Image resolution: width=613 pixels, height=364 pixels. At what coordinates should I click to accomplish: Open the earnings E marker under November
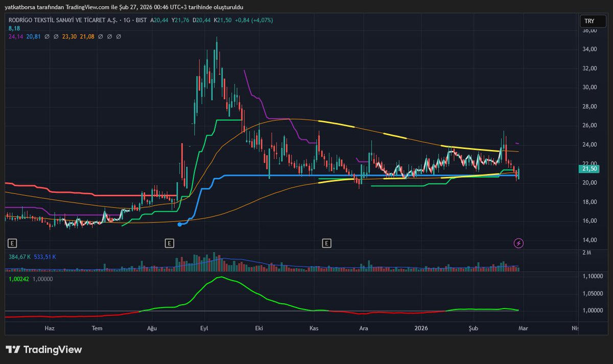click(x=327, y=243)
